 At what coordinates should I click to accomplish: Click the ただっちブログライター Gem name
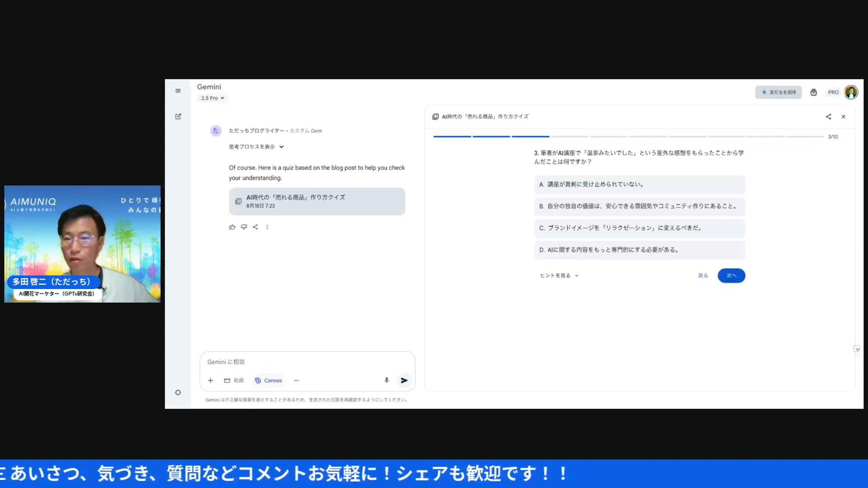[x=256, y=131]
